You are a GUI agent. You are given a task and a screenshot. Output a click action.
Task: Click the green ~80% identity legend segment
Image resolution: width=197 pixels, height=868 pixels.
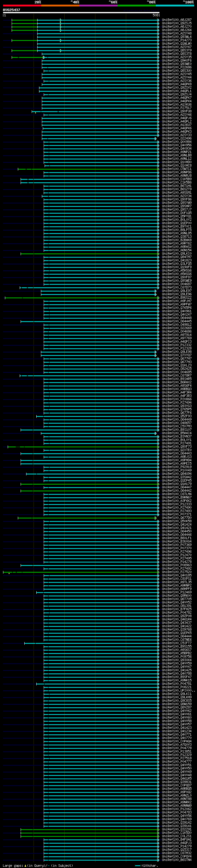pos(137,6)
